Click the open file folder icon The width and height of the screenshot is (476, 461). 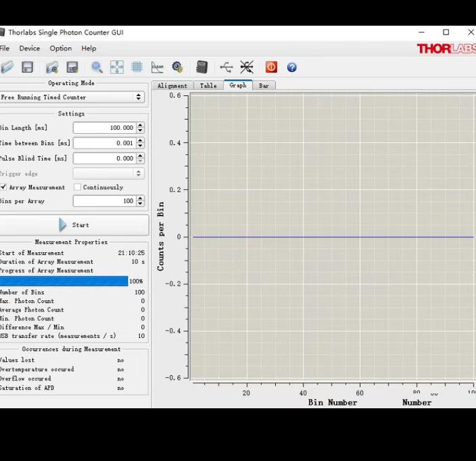pyautogui.click(x=7, y=67)
